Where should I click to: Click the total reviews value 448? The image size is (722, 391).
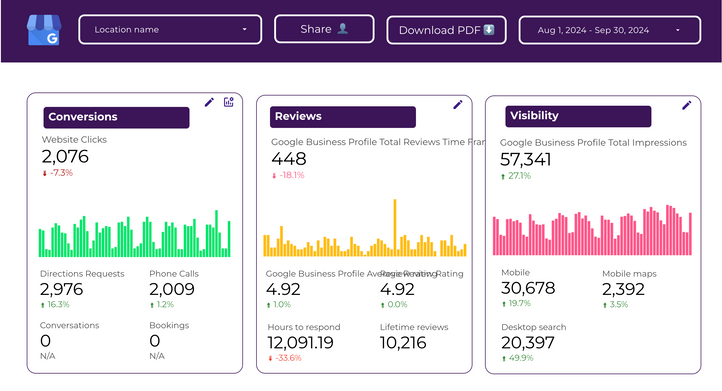pos(289,159)
